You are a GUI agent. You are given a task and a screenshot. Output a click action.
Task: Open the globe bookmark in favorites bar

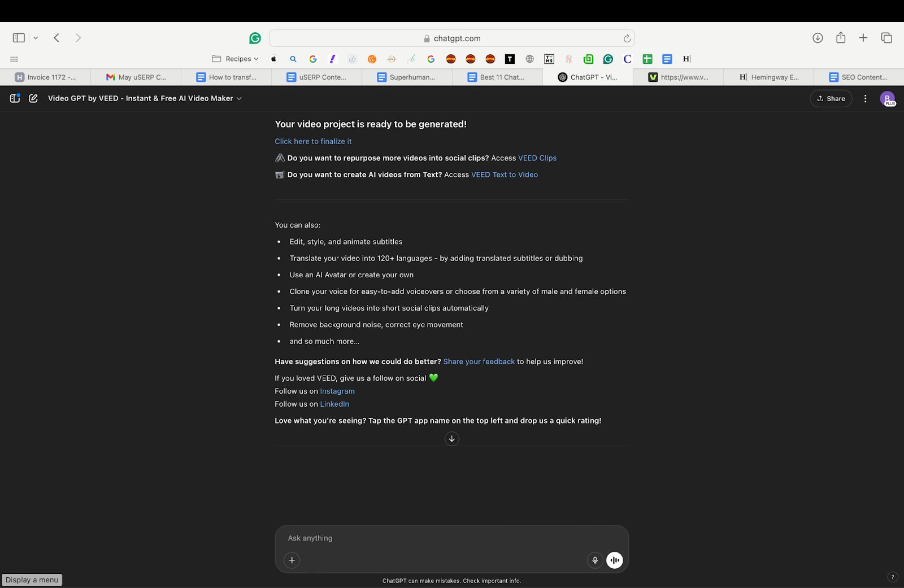pyautogui.click(x=529, y=59)
